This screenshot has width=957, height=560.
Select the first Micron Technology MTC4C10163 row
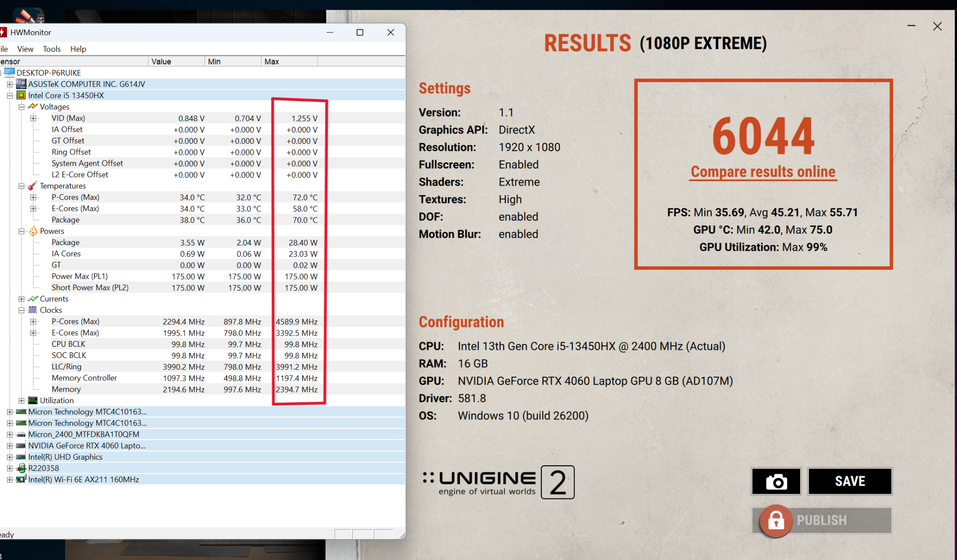tap(203, 412)
